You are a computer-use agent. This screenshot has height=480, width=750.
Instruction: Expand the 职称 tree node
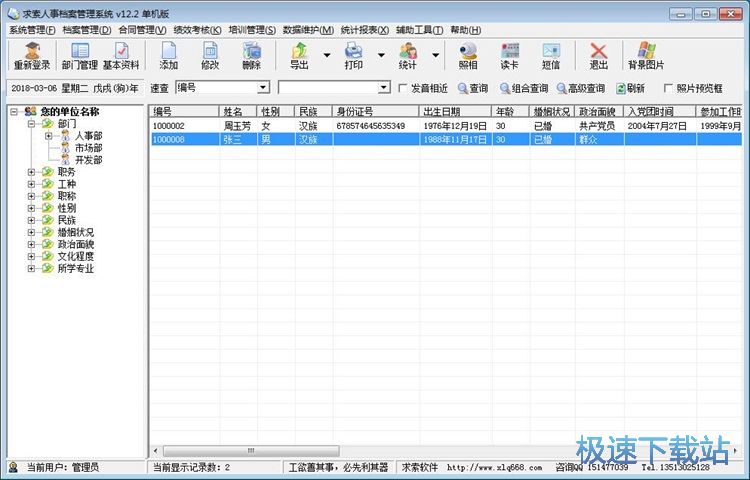point(32,196)
